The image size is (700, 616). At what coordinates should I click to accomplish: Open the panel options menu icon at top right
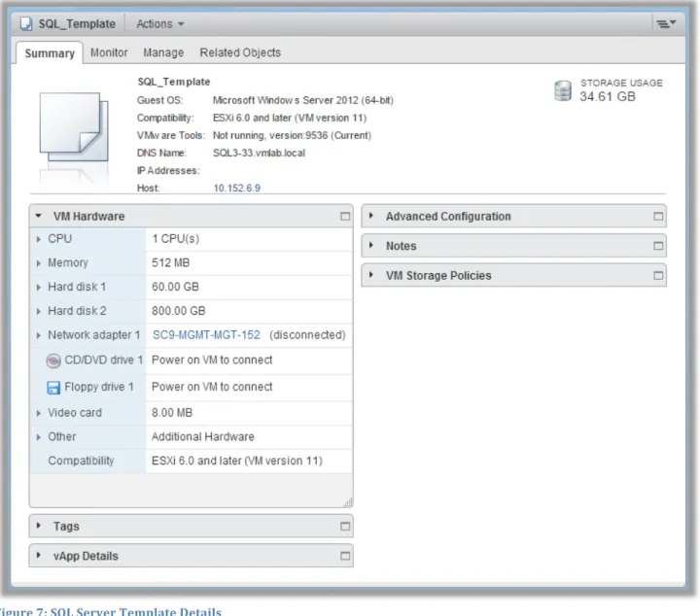click(x=666, y=23)
